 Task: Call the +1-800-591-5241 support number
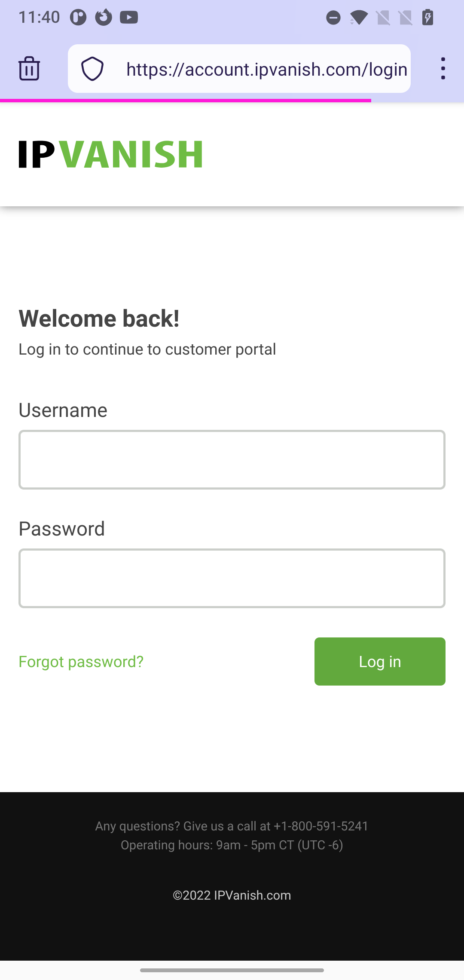[321, 826]
